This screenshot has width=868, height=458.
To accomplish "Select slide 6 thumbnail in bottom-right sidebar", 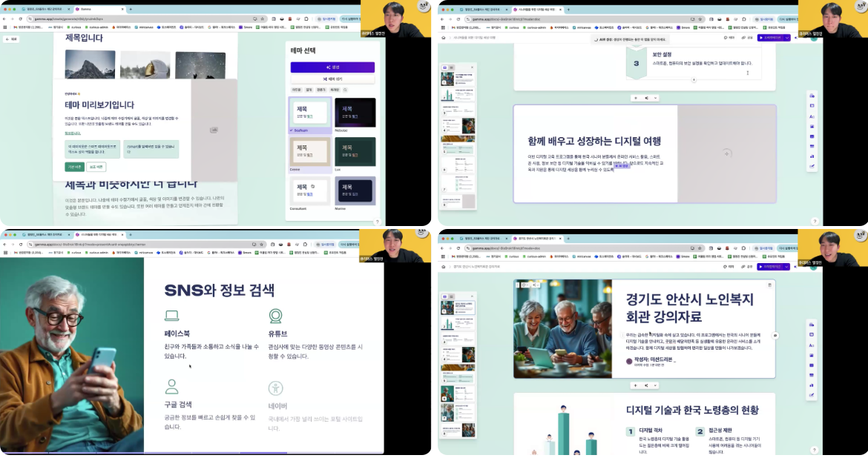I will [458, 394].
